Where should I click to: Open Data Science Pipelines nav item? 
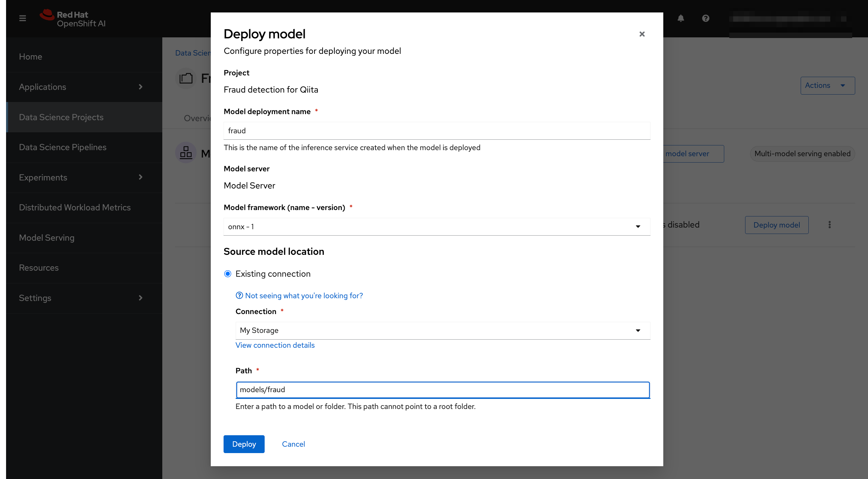click(63, 147)
